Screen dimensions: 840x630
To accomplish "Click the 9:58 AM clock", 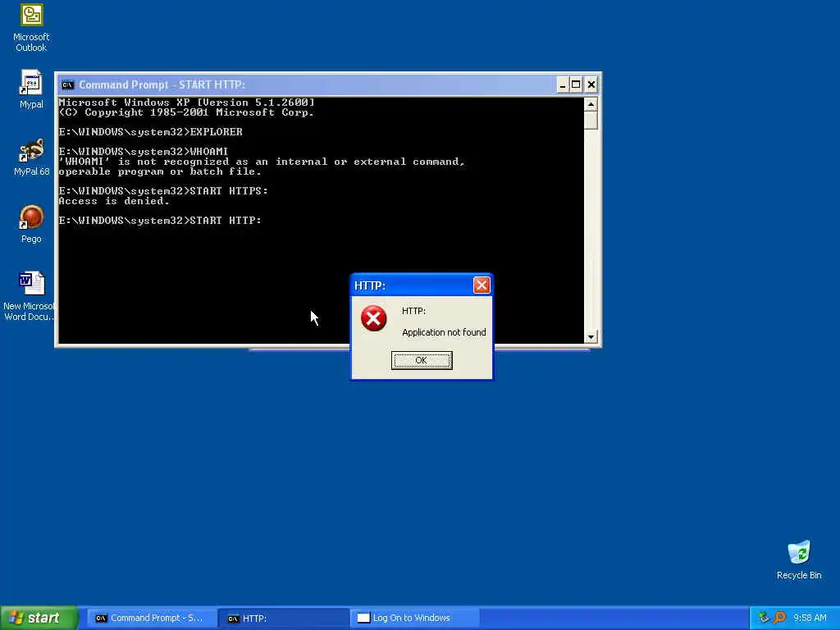I will 810,619.
